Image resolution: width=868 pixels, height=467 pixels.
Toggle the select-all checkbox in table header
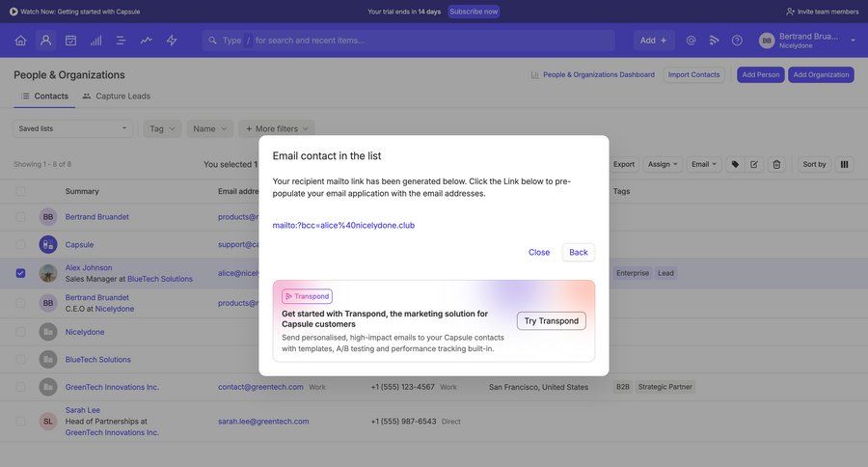click(x=20, y=191)
